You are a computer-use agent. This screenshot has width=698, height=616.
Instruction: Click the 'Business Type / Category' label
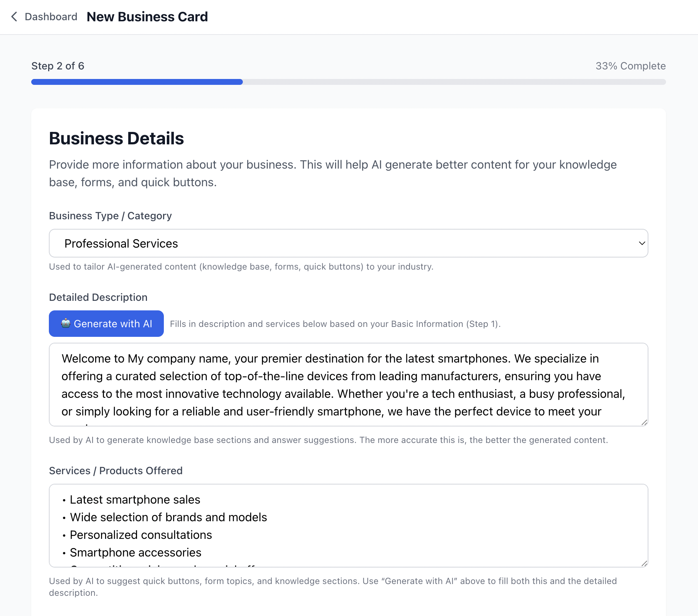coord(110,216)
